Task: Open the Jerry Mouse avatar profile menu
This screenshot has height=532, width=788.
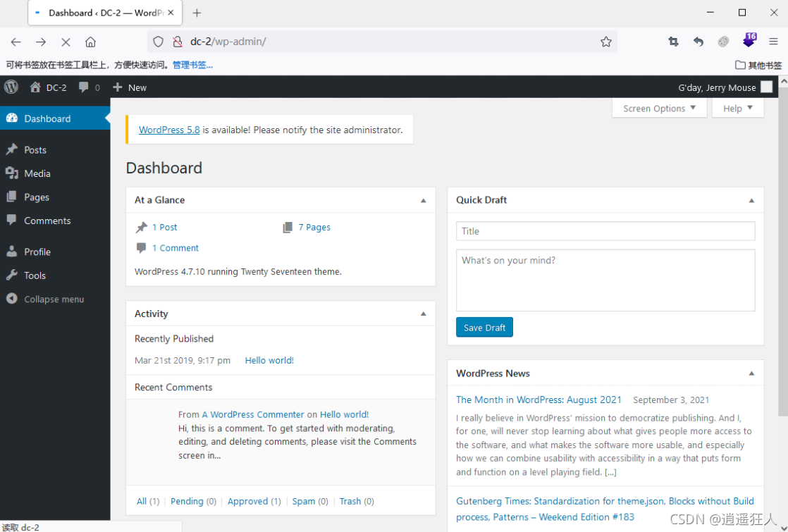Action: tap(766, 87)
